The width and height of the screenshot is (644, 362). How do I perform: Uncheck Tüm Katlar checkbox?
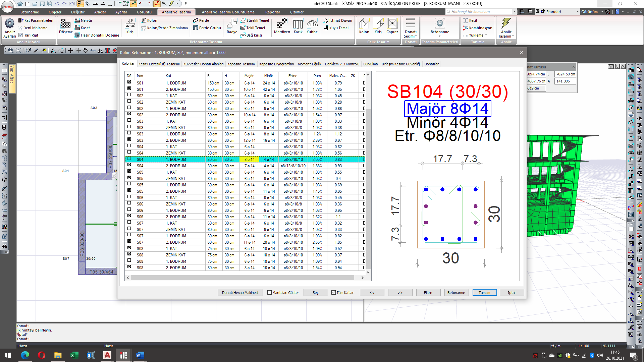333,293
